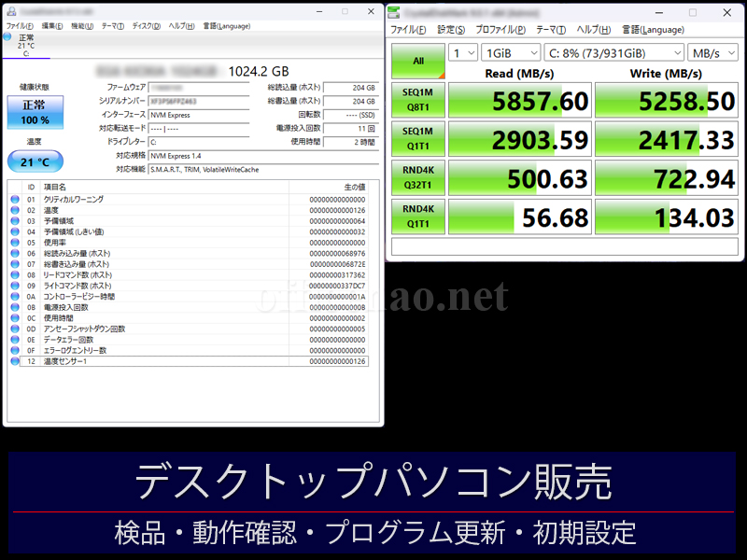Screen dimensions: 747x560
Task: Click the status orb beside 電源投入回数 row
Action: (x=14, y=307)
